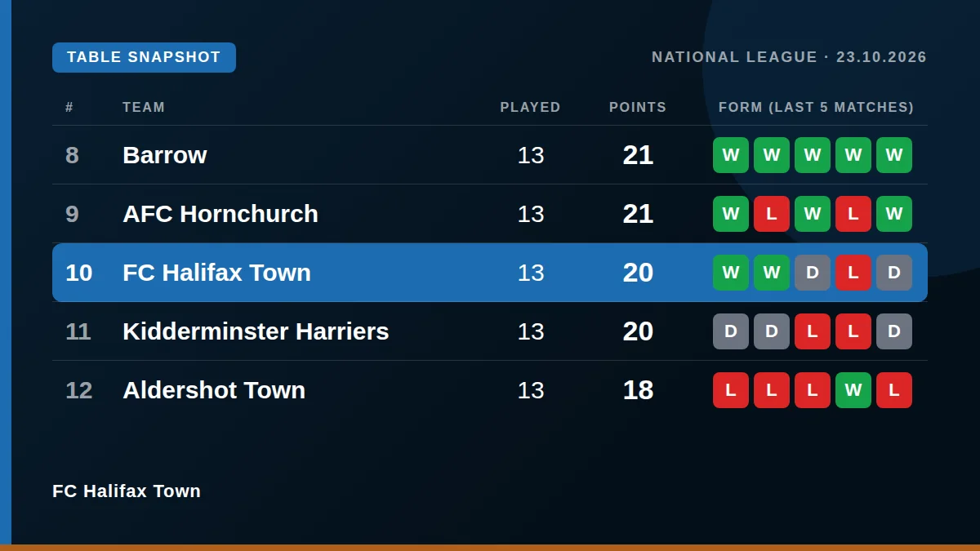Click AFC Hornchurch's played value 13

coord(531,214)
